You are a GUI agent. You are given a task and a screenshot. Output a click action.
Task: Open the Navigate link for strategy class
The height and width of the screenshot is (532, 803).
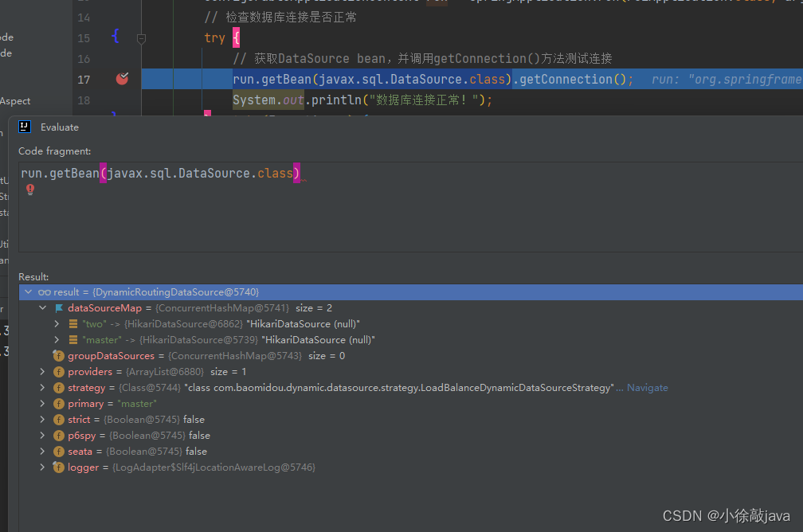[x=648, y=388]
